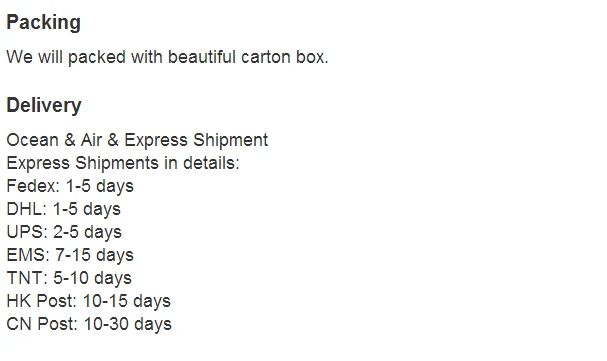
Task: Click the words HK Post
Action: [x=41, y=301]
